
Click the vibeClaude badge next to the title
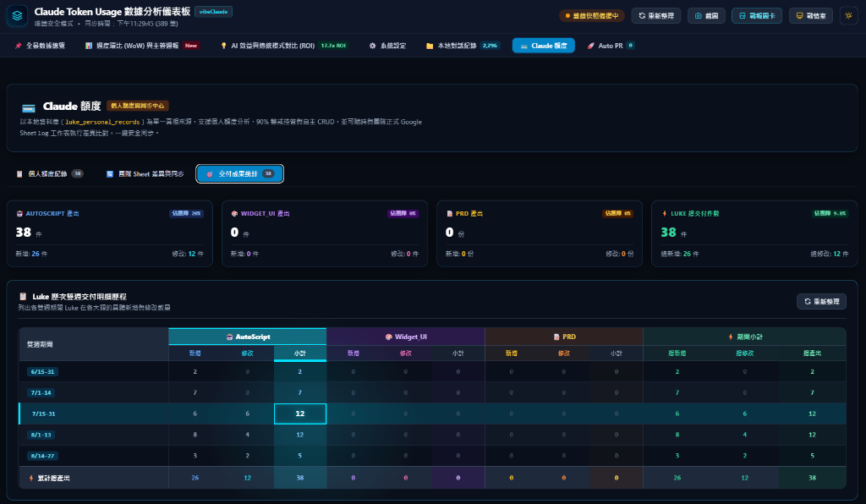pos(213,12)
